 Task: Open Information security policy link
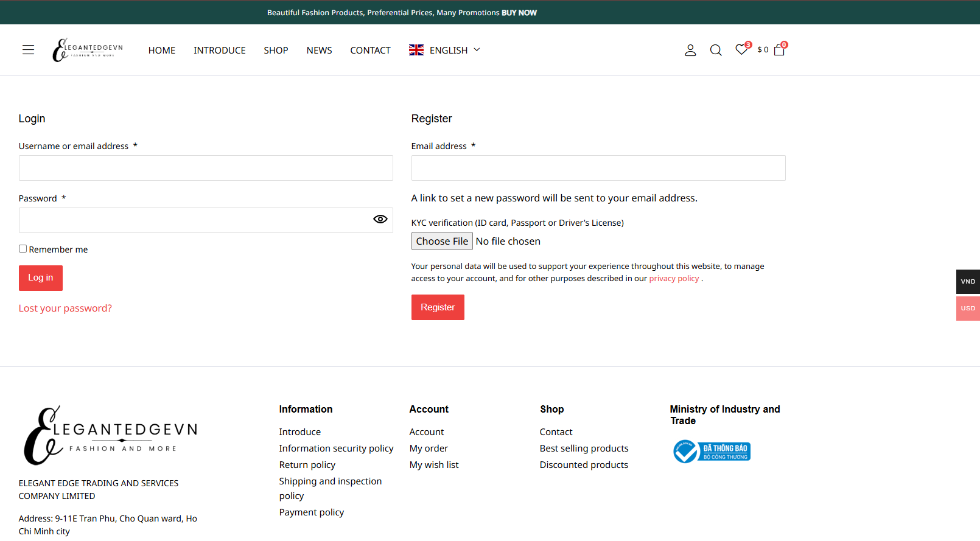tap(337, 449)
